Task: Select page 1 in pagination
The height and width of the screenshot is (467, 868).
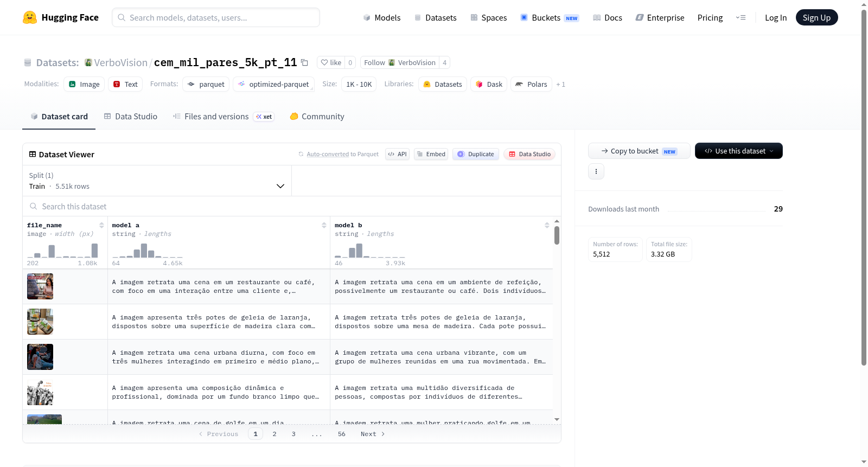Action: [x=256, y=434]
